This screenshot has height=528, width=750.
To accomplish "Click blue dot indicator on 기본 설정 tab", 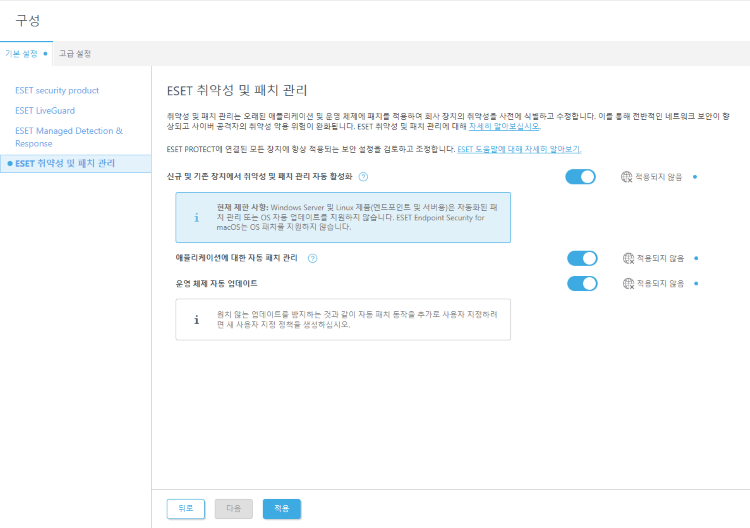I will (x=45, y=54).
